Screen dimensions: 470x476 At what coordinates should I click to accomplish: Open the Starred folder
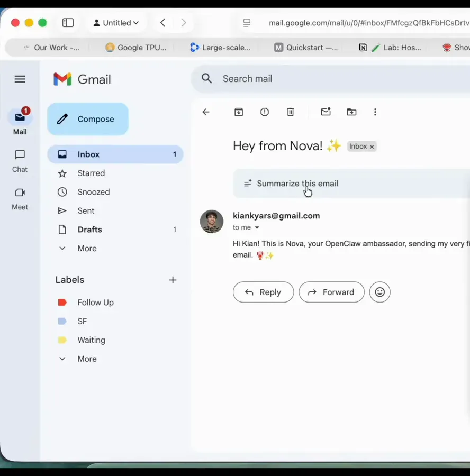tap(115, 173)
